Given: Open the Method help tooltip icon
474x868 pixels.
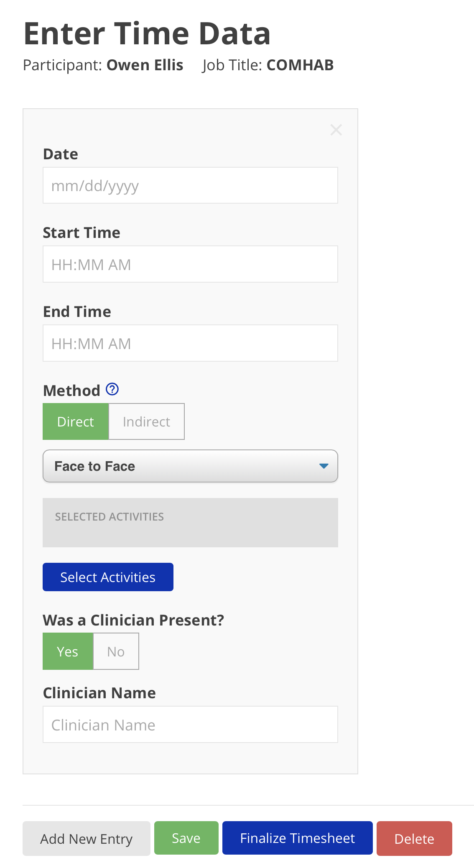Looking at the screenshot, I should coord(112,390).
